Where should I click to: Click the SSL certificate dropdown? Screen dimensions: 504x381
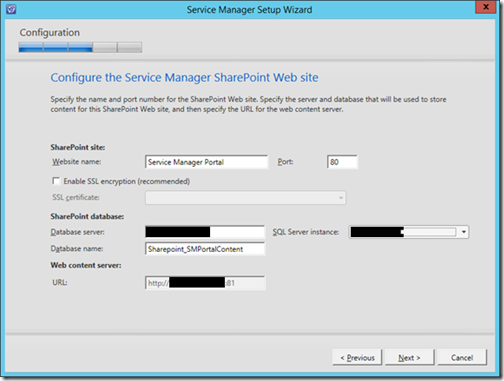point(246,198)
